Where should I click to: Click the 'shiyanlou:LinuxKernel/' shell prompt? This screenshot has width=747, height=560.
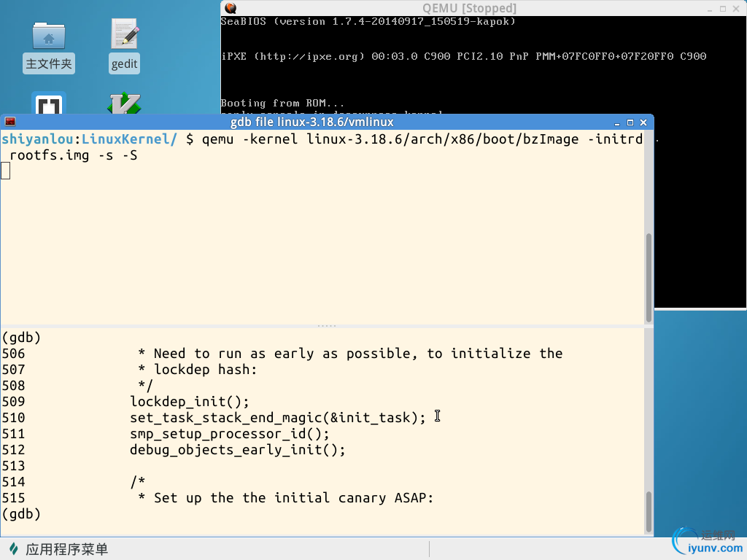[x=89, y=139]
